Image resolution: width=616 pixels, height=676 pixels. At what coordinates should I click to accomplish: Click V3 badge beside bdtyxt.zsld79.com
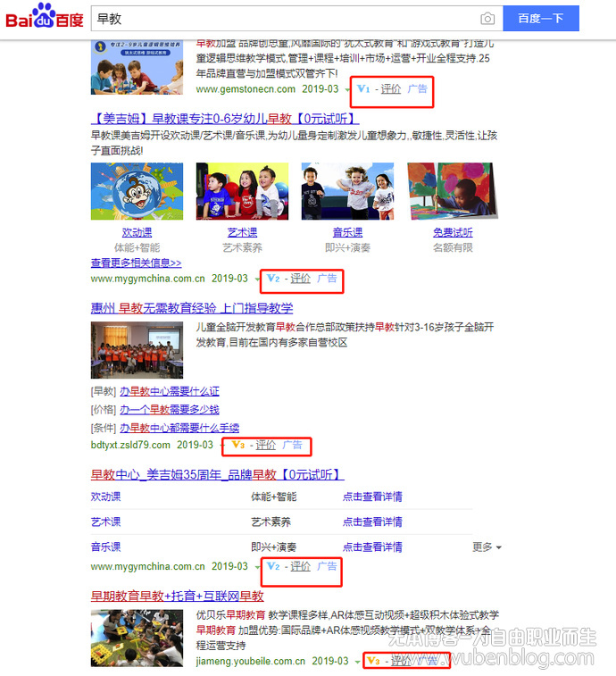pyautogui.click(x=238, y=445)
